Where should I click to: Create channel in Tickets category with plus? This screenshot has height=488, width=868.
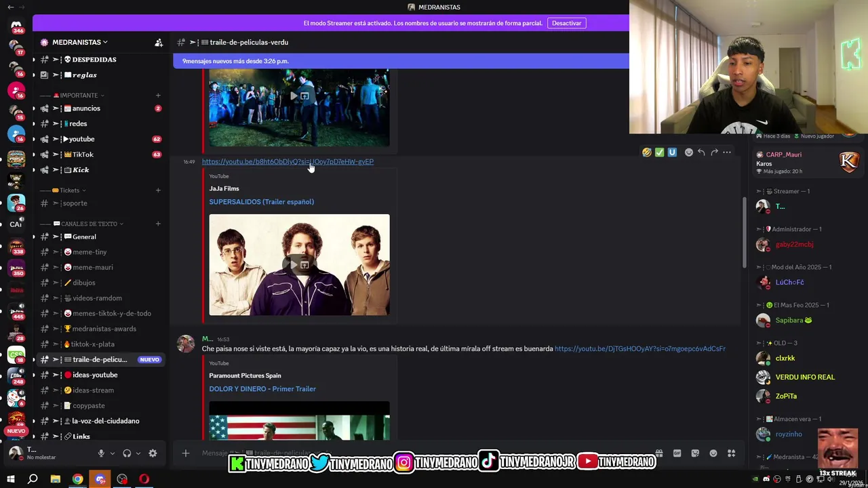pos(158,190)
